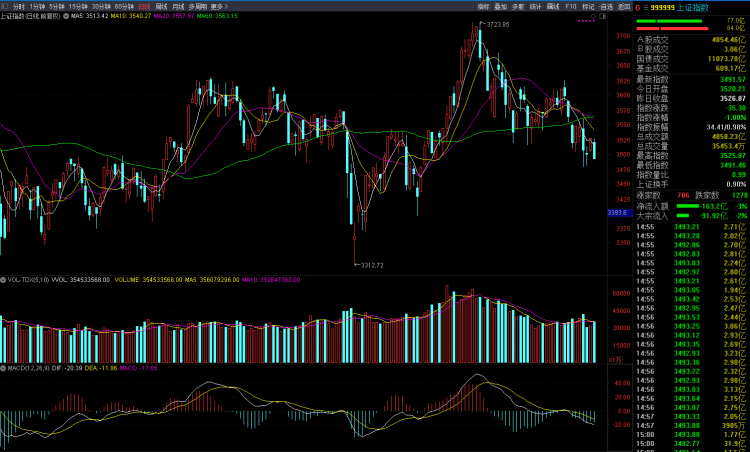Switch to 分时 intraday view
The image size is (750, 452).
point(18,7)
